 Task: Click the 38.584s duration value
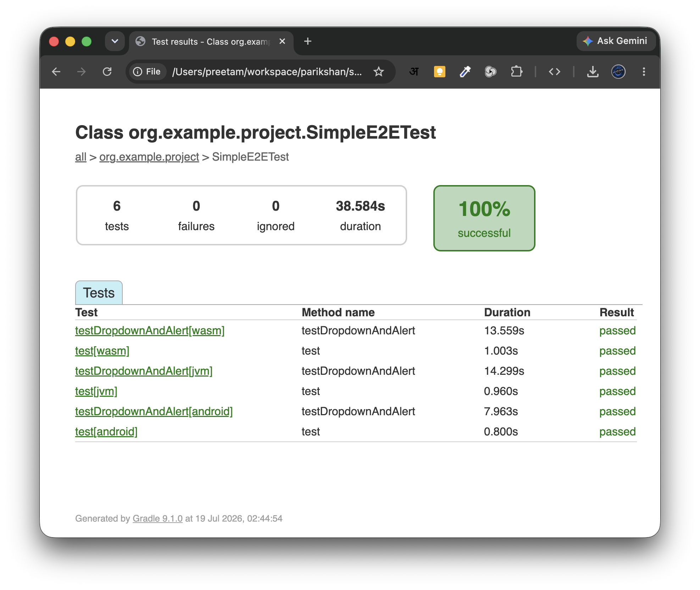(360, 206)
